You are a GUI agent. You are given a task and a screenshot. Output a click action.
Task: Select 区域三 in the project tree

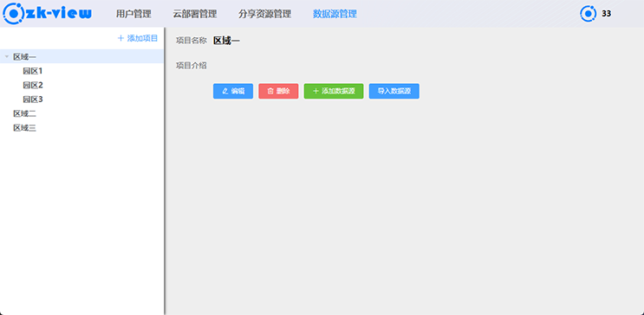pyautogui.click(x=24, y=128)
